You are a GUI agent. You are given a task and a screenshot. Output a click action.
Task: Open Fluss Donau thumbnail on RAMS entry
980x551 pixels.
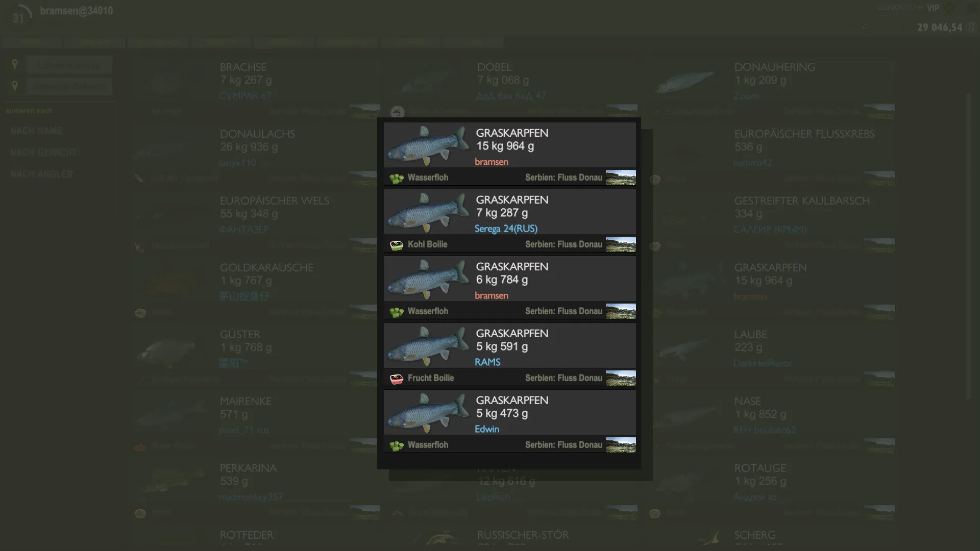coord(620,378)
